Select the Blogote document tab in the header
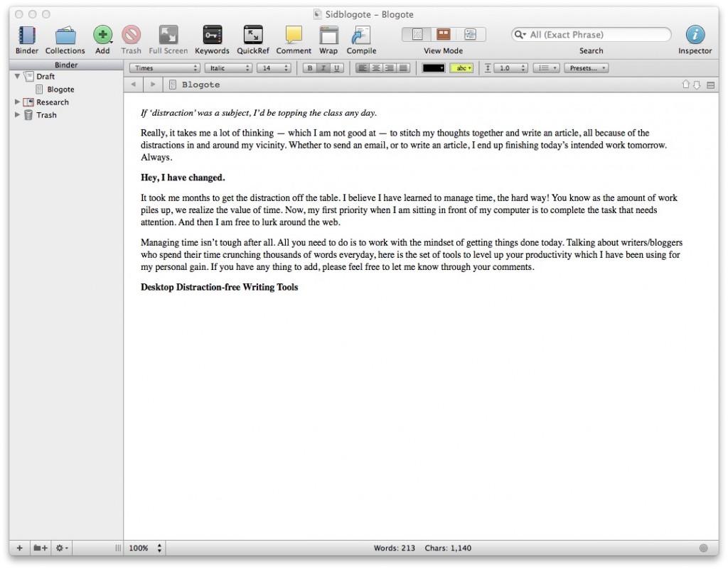Image resolution: width=728 pixels, height=569 pixels. 199,84
